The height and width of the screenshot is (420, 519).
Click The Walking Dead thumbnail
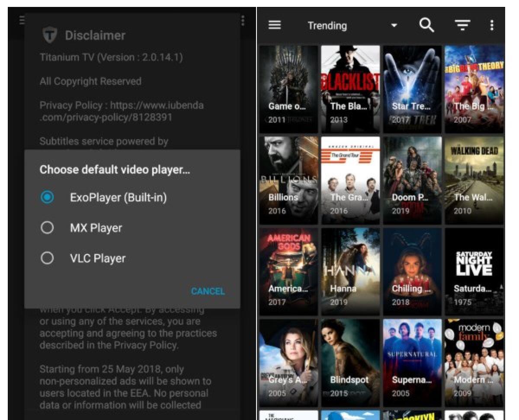(474, 180)
